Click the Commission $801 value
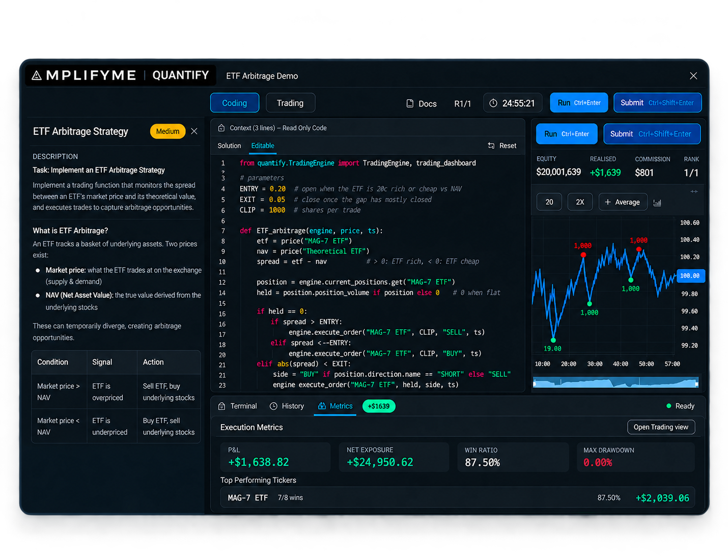Viewport: 728px width, 560px height. pyautogui.click(x=644, y=173)
